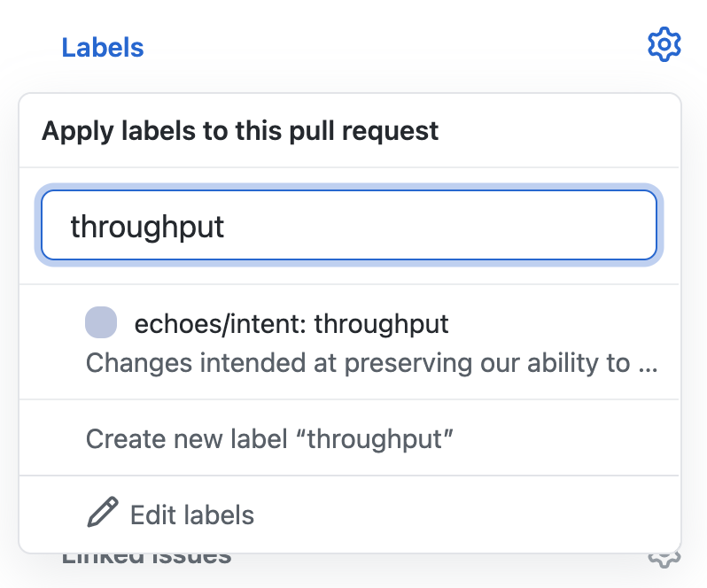Click the Labels settings gear icon
Image resolution: width=707 pixels, height=588 pixels.
664,44
